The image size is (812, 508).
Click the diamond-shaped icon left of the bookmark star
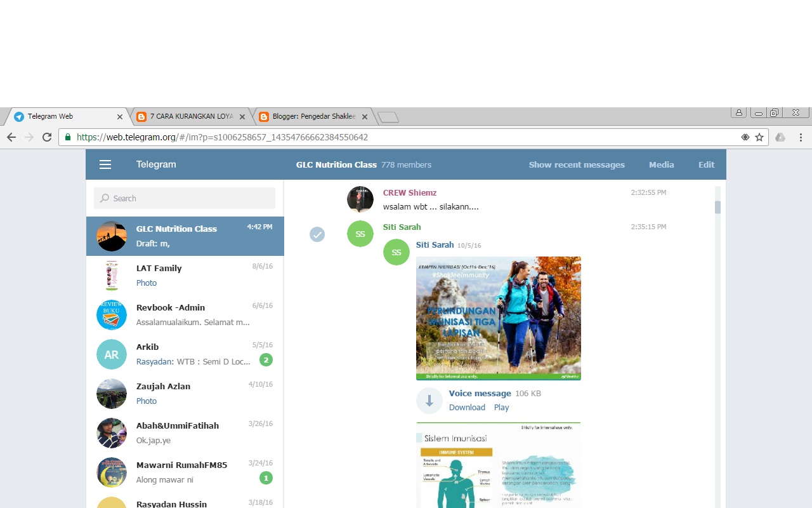745,137
